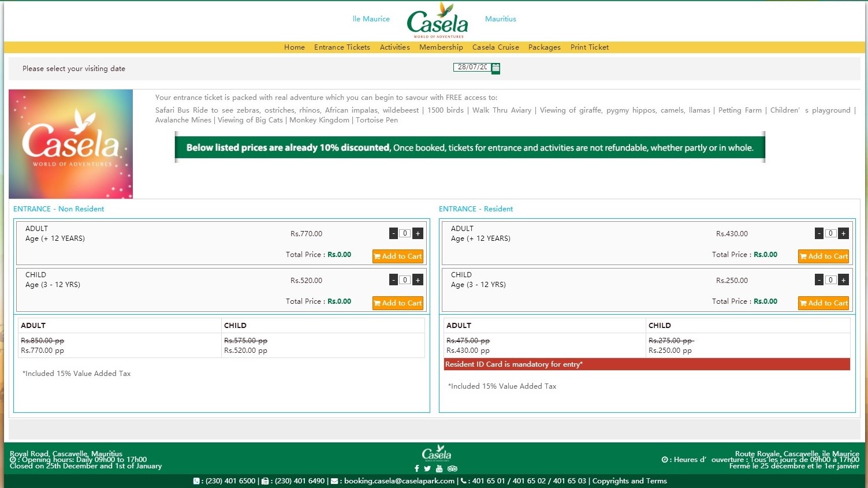Viewport: 868px width, 488px height.
Task: Switch language to Ile Maurice
Action: coord(371,19)
